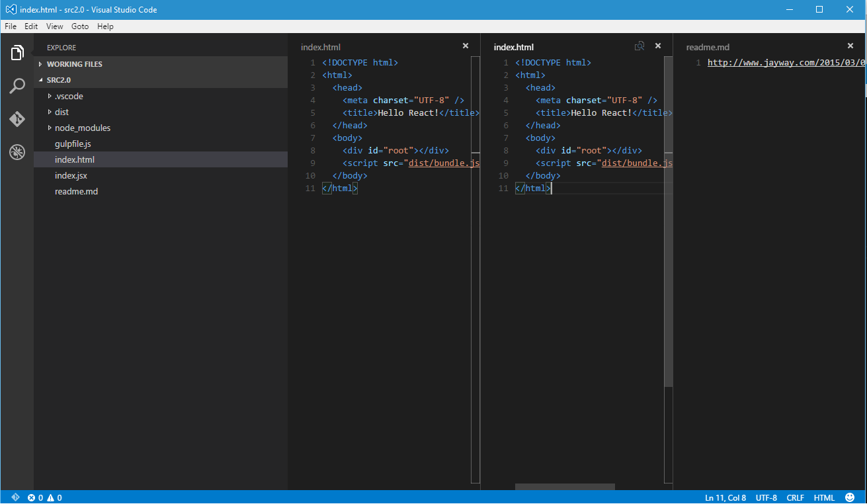Open the Goto menu
Image resolution: width=867 pixels, height=504 pixels.
(80, 26)
